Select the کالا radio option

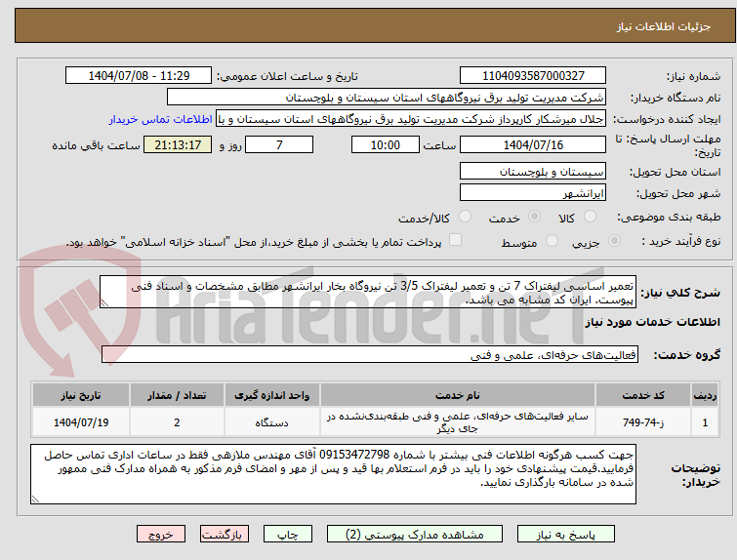590,217
